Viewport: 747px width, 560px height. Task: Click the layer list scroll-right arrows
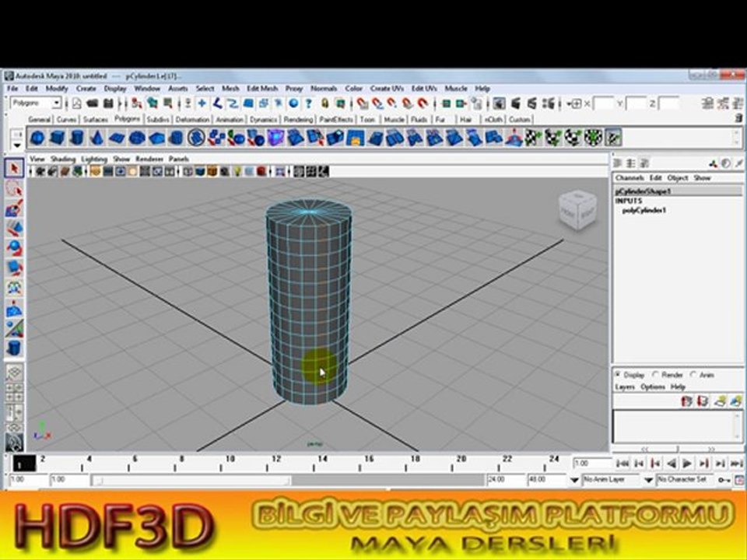click(710, 449)
